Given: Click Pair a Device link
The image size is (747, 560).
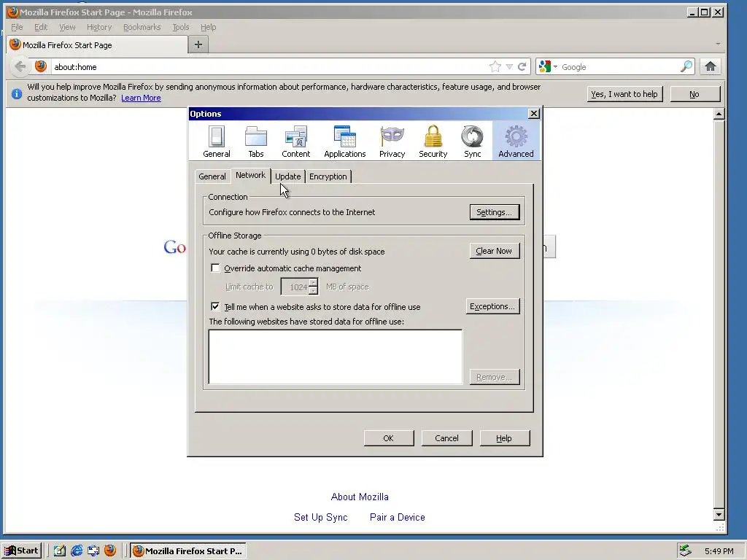Looking at the screenshot, I should pos(398,517).
